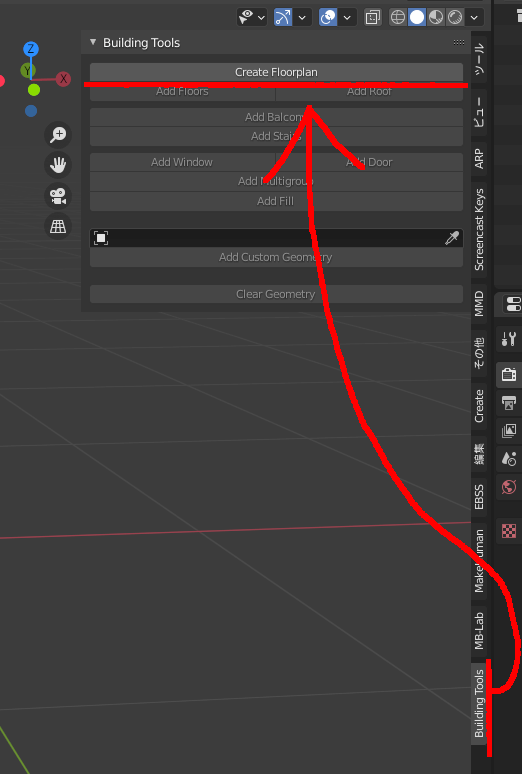Image resolution: width=522 pixels, height=774 pixels.
Task: Click the blue Z axis on navigation gizmo
Action: (x=31, y=49)
